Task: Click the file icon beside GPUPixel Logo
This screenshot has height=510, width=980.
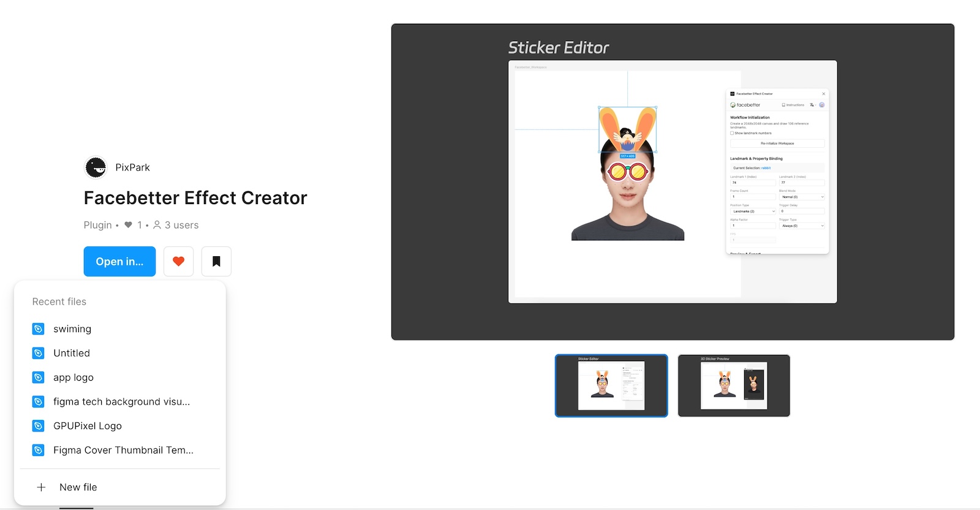Action: 38,426
